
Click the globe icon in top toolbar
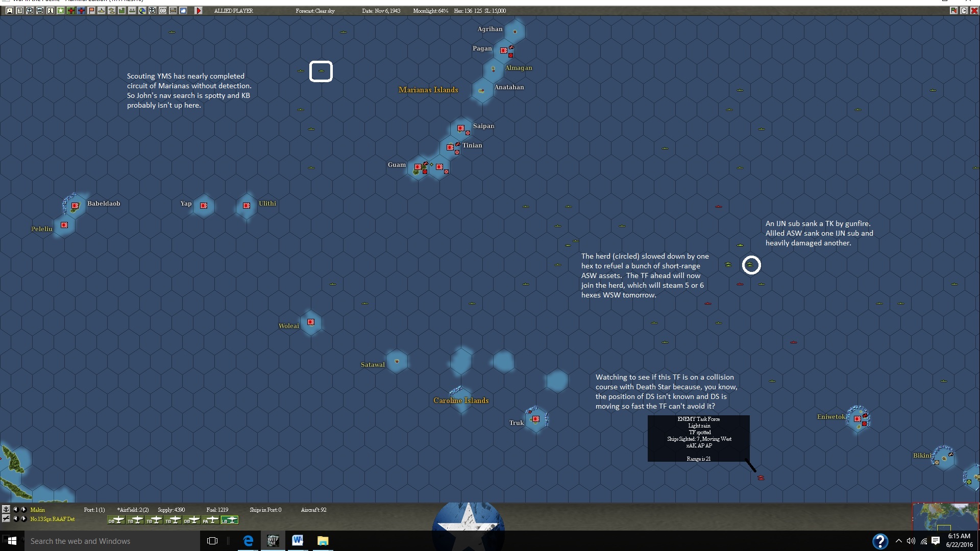click(x=142, y=11)
